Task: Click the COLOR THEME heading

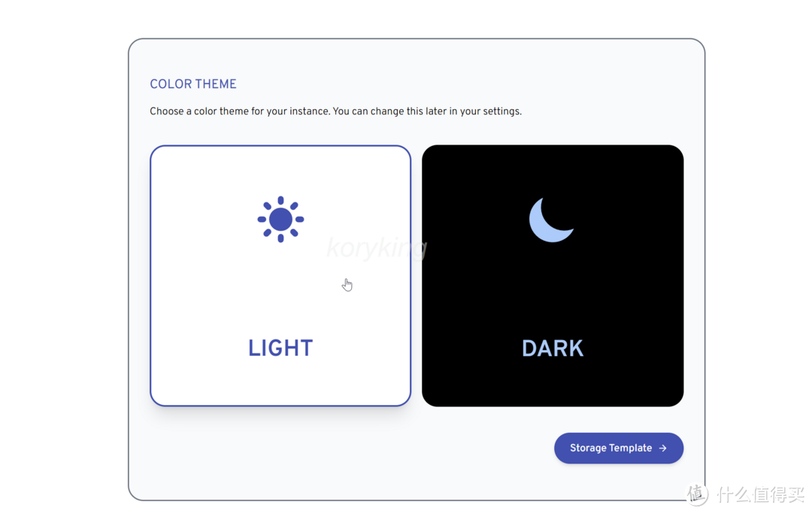Action: click(193, 84)
